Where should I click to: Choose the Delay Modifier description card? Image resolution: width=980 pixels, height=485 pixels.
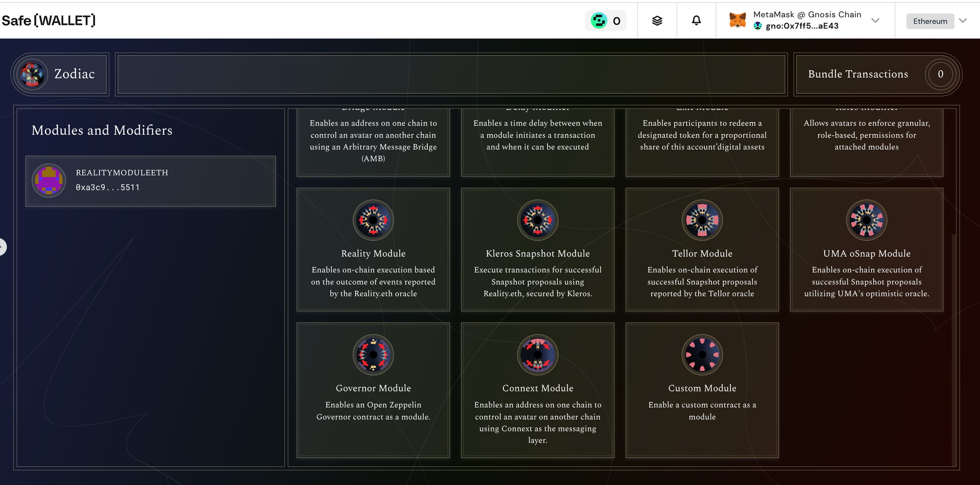[x=538, y=142]
